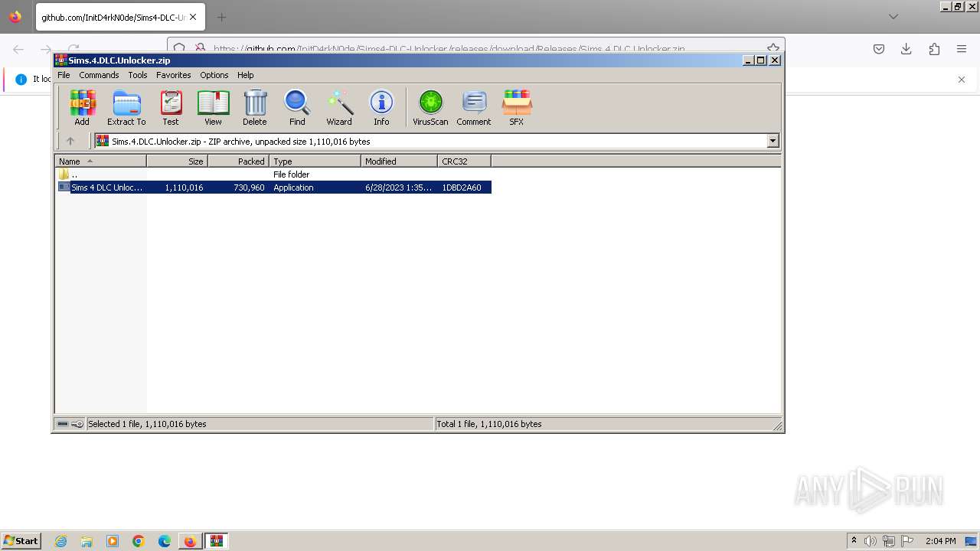Switch to Firefox on the taskbar

(x=190, y=541)
